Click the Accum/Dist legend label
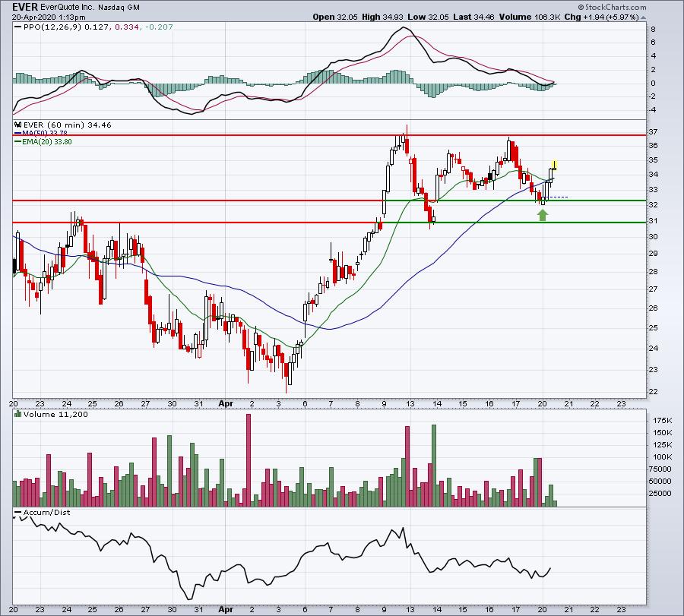The image size is (684, 616). [46, 512]
